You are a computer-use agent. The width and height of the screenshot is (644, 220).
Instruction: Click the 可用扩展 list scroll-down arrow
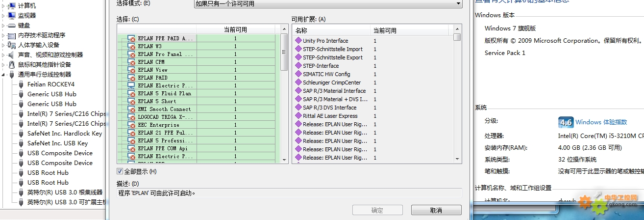click(457, 159)
